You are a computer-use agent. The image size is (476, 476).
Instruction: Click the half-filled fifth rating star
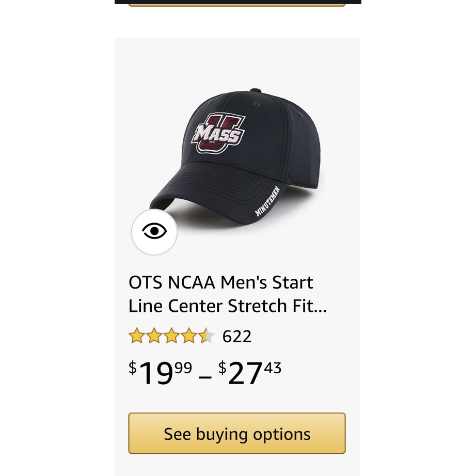(206, 336)
